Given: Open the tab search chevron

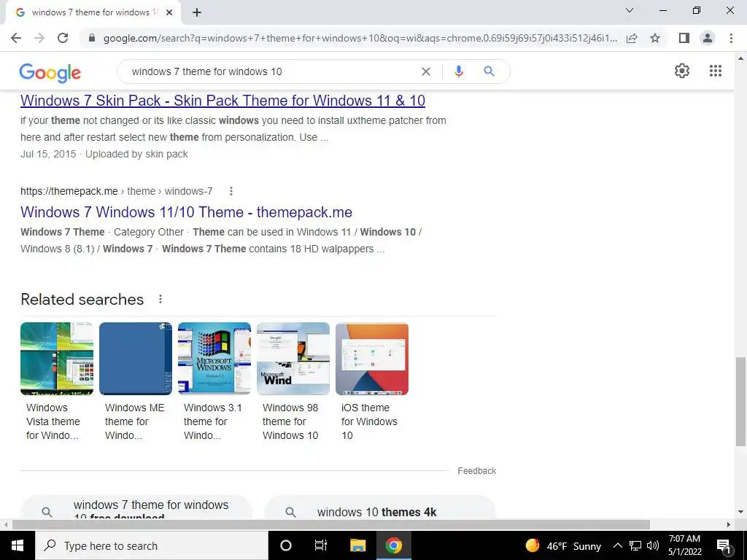Looking at the screenshot, I should point(630,10).
